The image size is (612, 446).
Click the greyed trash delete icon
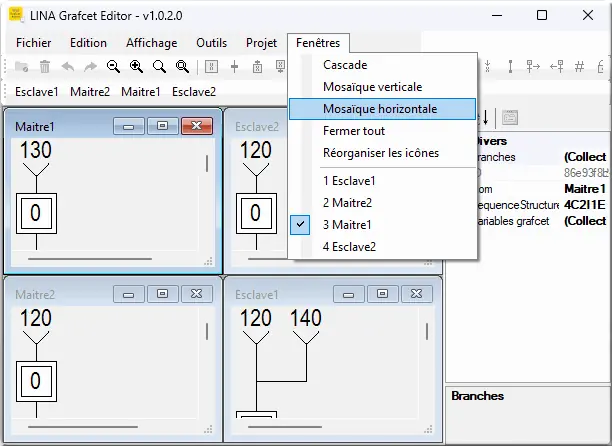pyautogui.click(x=45, y=66)
